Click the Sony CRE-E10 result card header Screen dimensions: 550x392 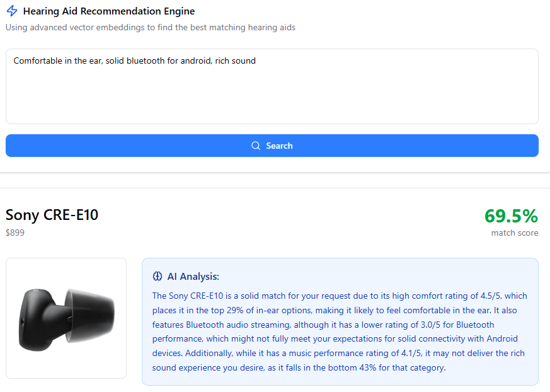272,222
